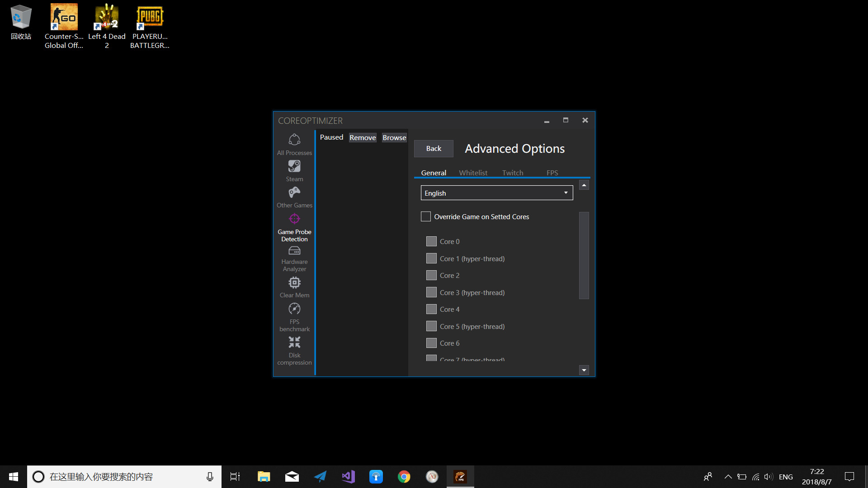
Task: Switch to the Whitelist tab
Action: point(473,173)
